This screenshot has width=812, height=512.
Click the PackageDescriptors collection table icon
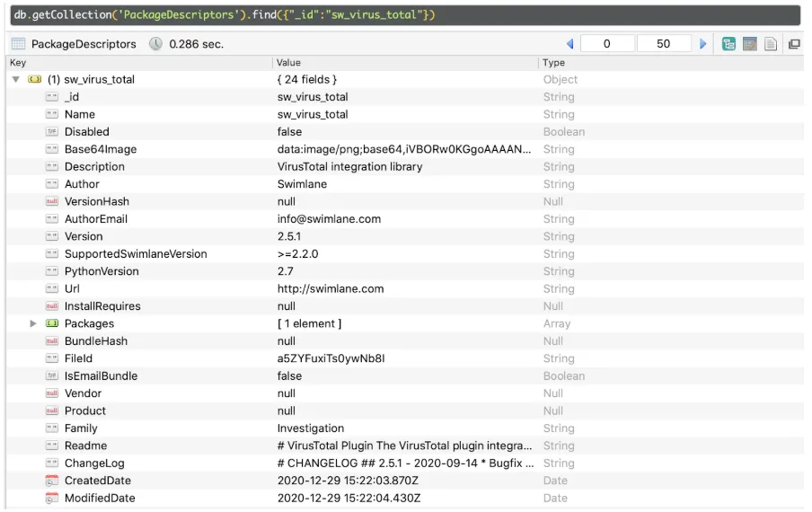pos(18,44)
